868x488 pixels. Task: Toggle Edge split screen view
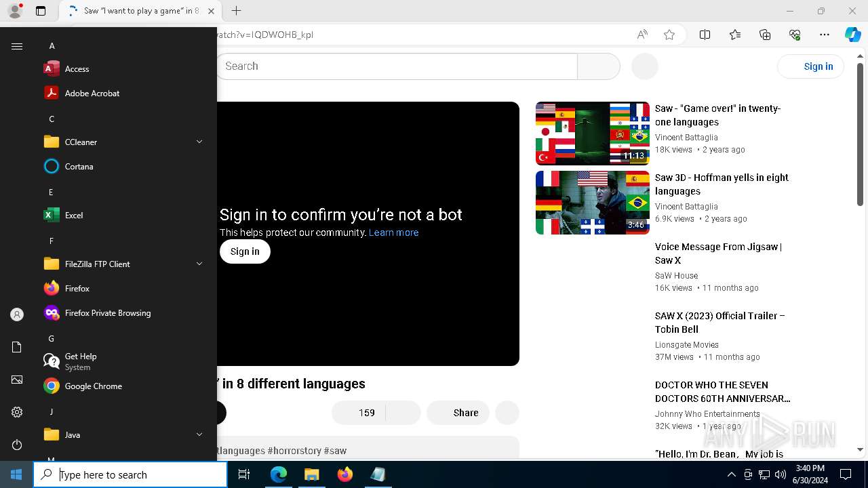705,35
